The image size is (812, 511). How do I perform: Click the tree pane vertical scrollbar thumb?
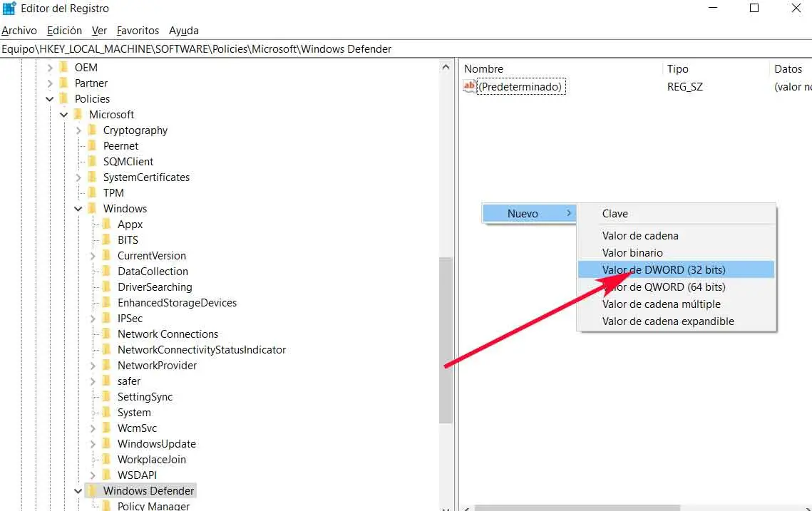pos(446,341)
